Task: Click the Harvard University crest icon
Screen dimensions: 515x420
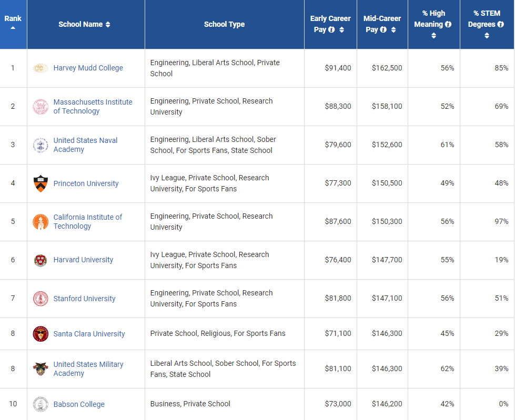Action: click(41, 260)
